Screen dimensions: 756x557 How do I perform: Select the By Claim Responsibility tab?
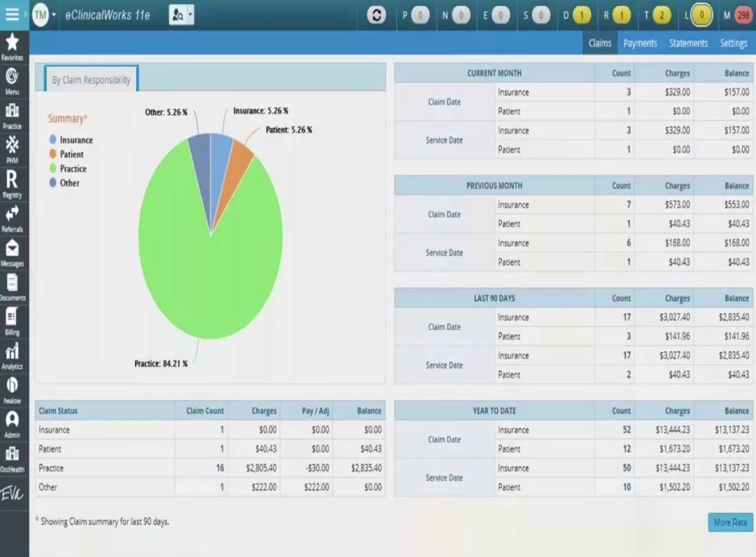point(91,80)
